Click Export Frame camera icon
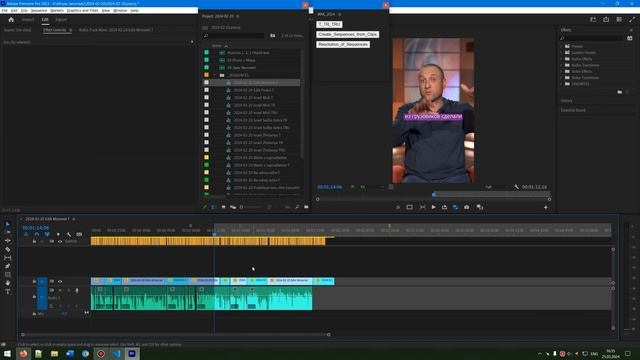The width and height of the screenshot is (640, 360). coord(467,207)
